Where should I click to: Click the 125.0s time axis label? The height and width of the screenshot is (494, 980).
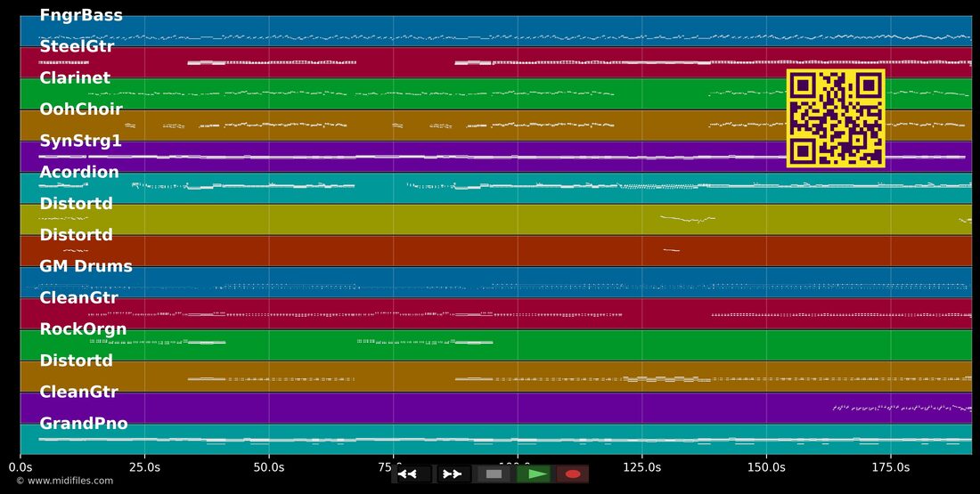[x=641, y=466]
